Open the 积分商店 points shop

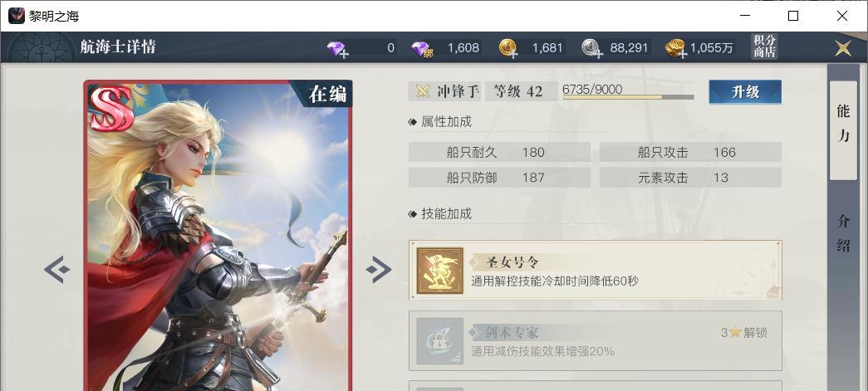(x=764, y=46)
